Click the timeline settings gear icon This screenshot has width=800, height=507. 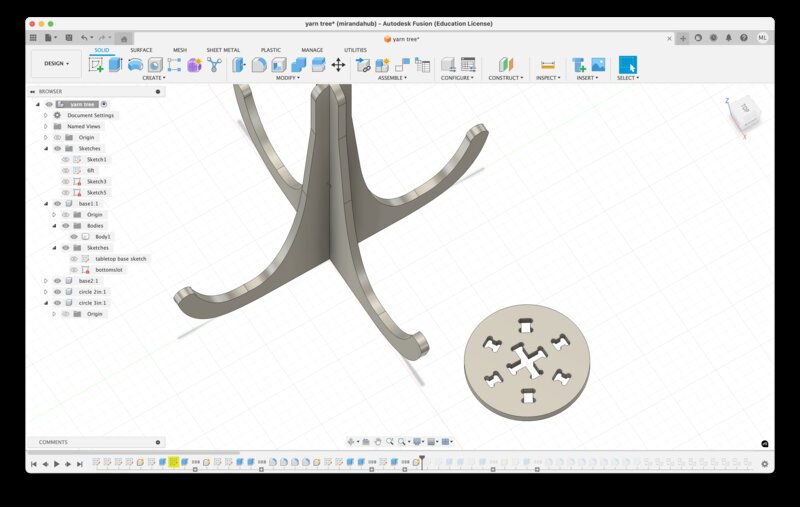coord(765,464)
